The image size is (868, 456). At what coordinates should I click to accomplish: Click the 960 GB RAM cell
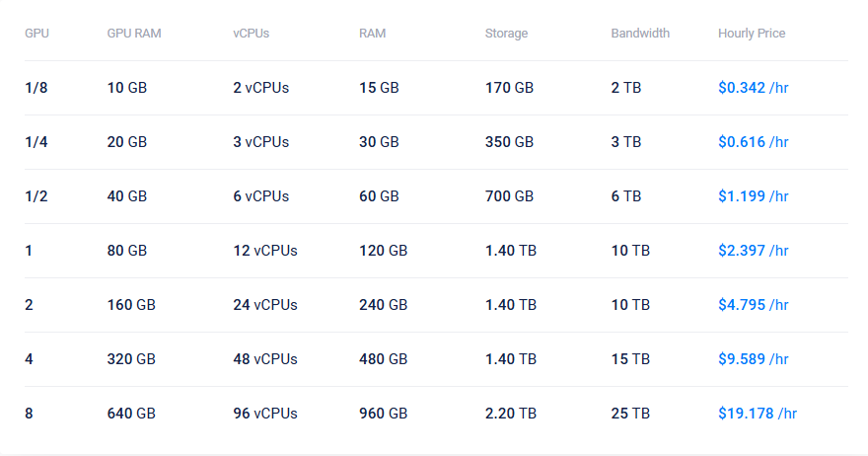point(384,414)
